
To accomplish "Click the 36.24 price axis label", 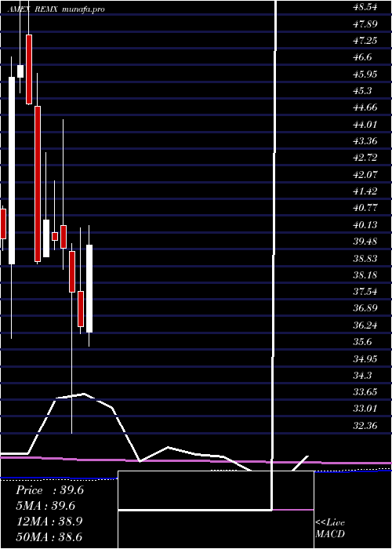I will click(365, 325).
